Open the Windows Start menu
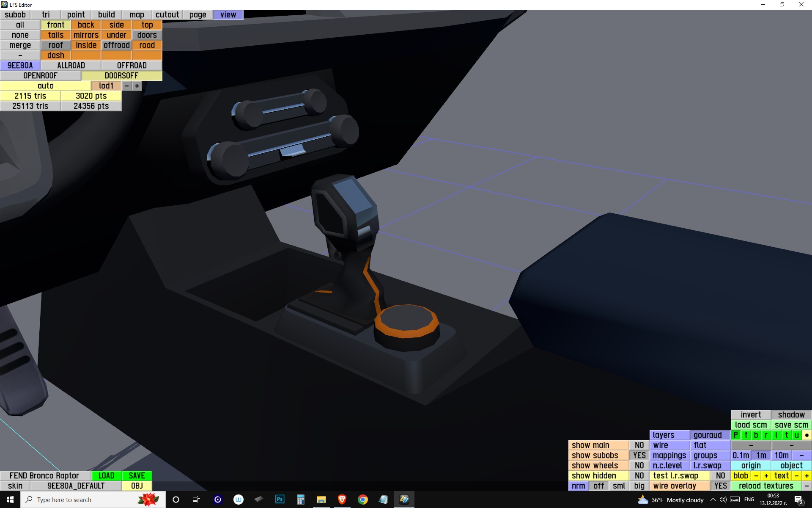812x508 pixels. [x=10, y=500]
